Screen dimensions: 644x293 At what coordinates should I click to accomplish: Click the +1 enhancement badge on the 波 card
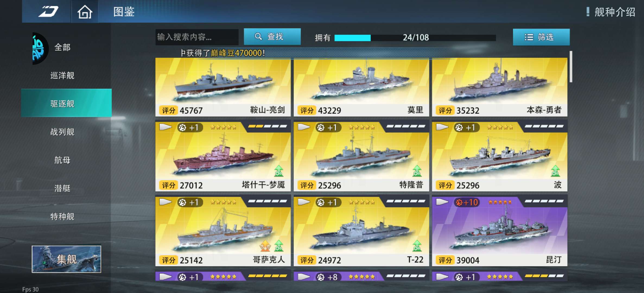click(467, 127)
